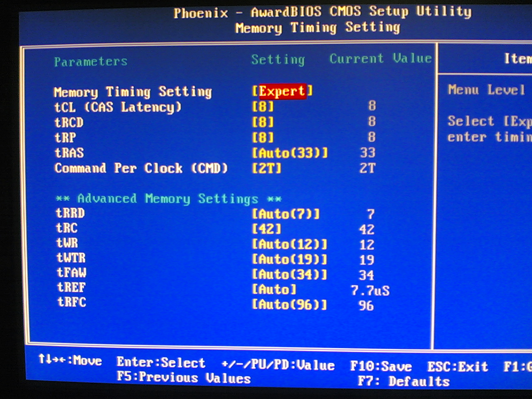Select the tWR [Auto(12)] setting
This screenshot has width=532, height=399.
click(290, 244)
